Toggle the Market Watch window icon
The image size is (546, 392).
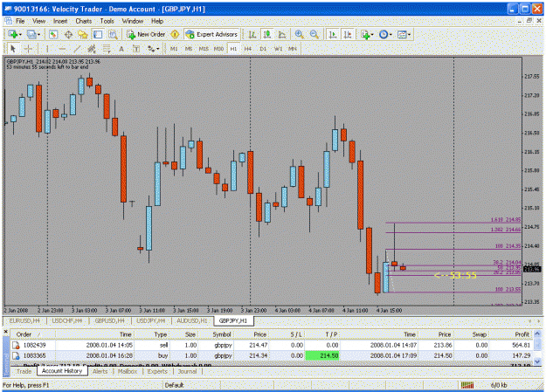53,34
